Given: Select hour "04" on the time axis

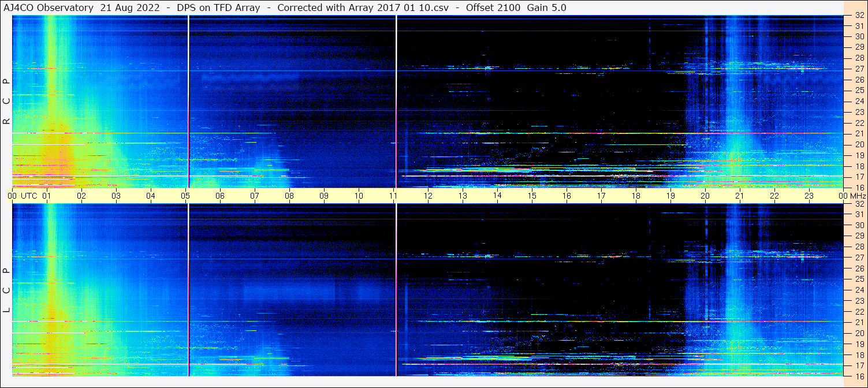Looking at the screenshot, I should [151, 196].
